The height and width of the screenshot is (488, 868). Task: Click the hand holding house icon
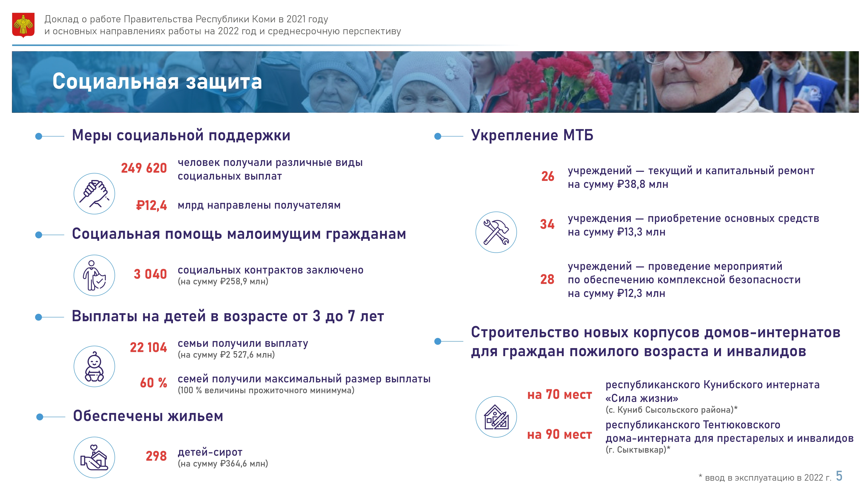94,457
